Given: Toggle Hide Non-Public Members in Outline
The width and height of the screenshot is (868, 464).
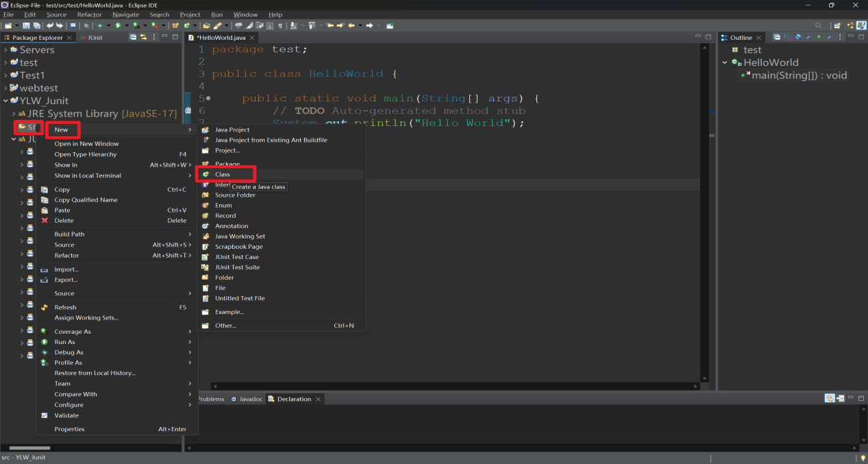Looking at the screenshot, I should [819, 37].
